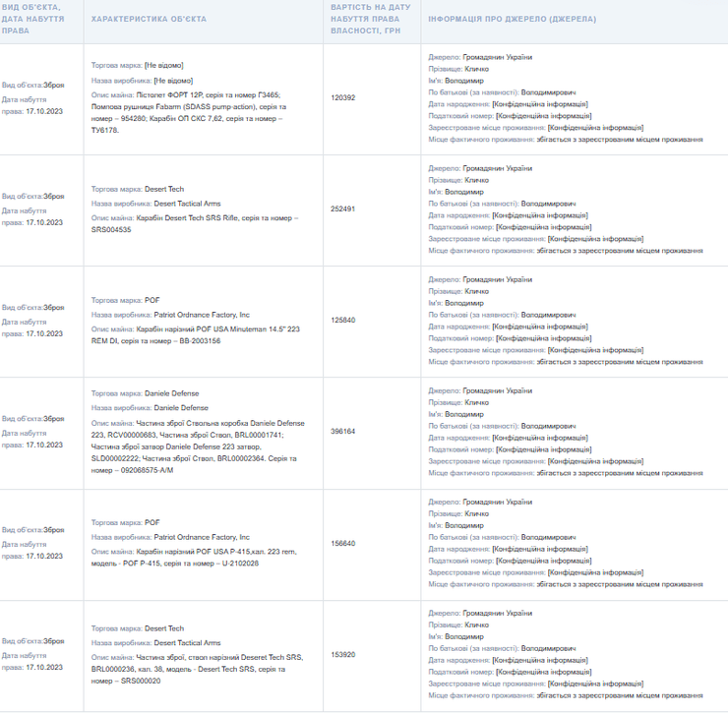
Task: Select the value 396164 in the cost column
Action: tap(343, 431)
